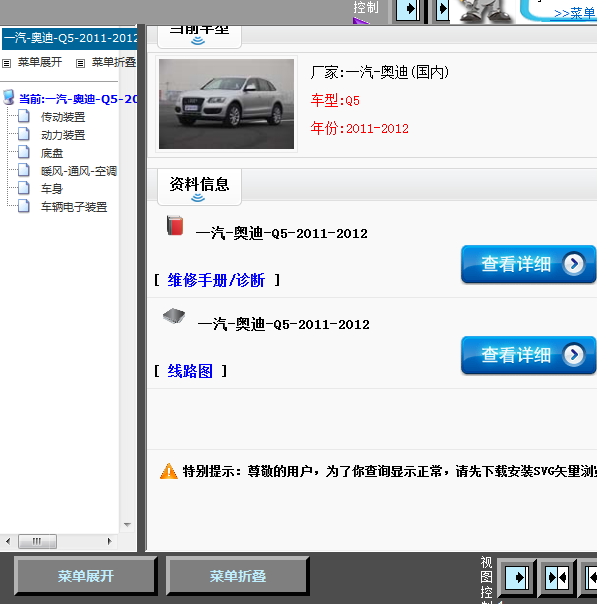Click the >>菜单 link at top right
This screenshot has height=605, width=597.
point(575,14)
